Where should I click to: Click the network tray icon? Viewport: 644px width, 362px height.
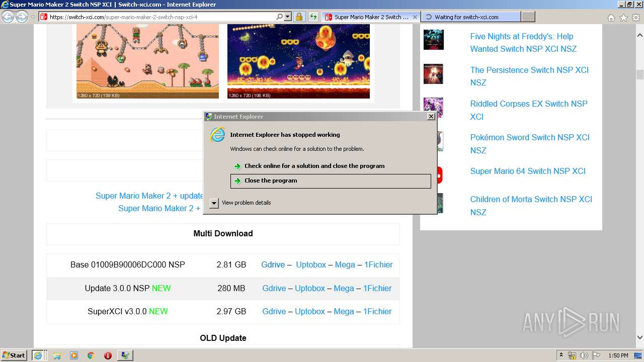572,355
